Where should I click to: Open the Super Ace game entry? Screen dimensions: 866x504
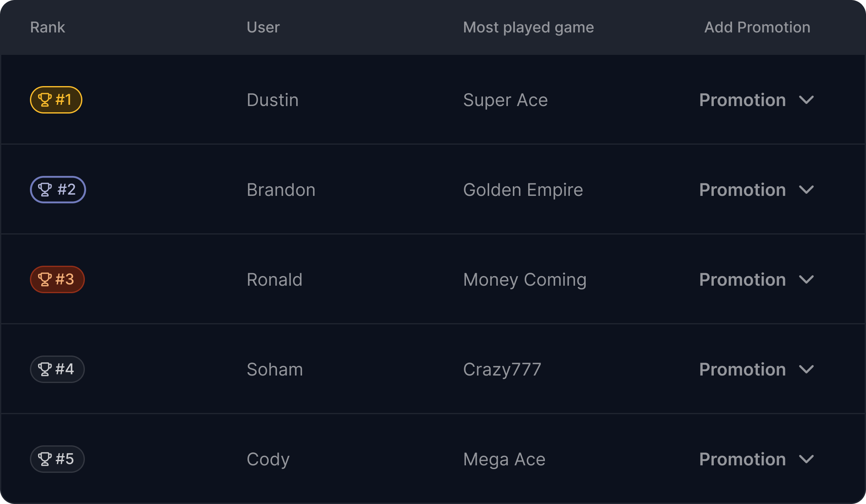(505, 100)
